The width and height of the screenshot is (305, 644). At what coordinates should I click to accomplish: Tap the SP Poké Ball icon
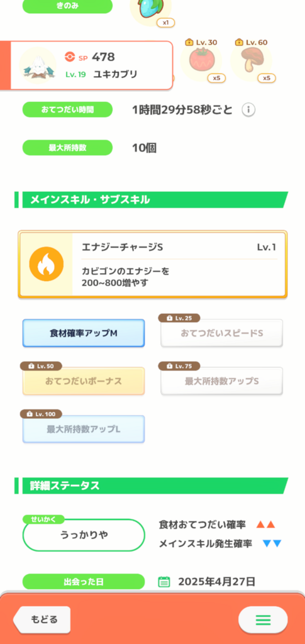(x=70, y=57)
